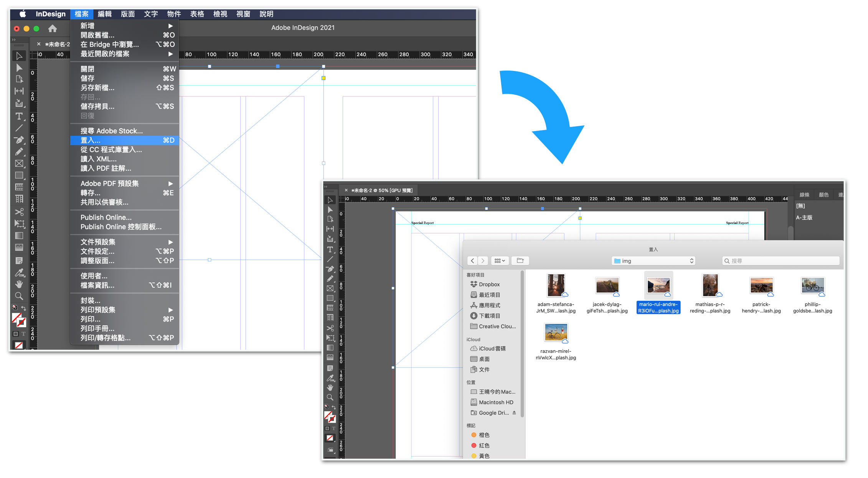Open the view mode dropdown in dialog

pos(499,261)
